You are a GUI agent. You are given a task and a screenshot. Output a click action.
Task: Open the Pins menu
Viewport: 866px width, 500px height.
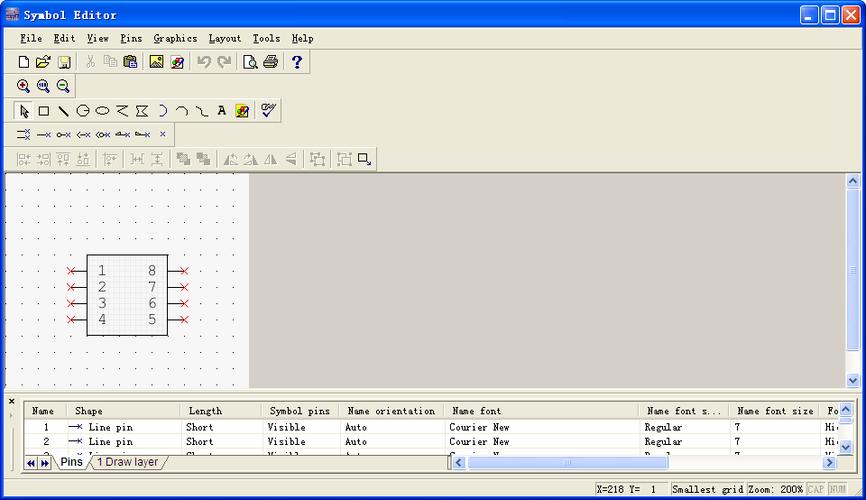[x=131, y=38]
